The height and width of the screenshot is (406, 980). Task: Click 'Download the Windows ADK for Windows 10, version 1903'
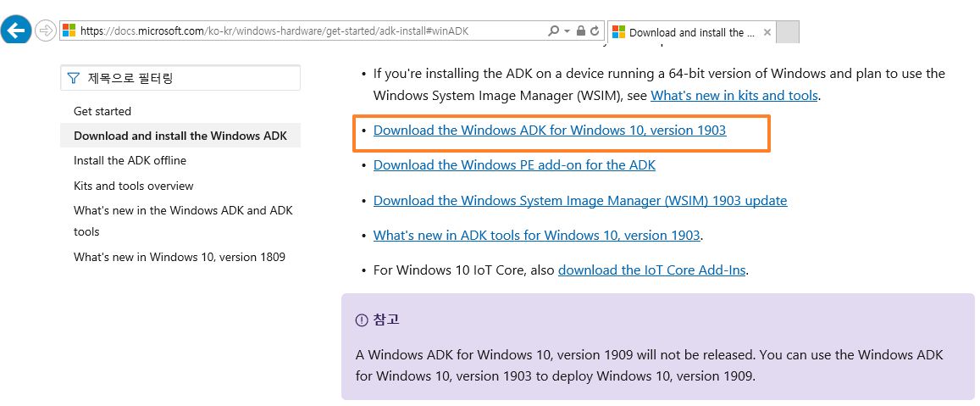(x=550, y=131)
